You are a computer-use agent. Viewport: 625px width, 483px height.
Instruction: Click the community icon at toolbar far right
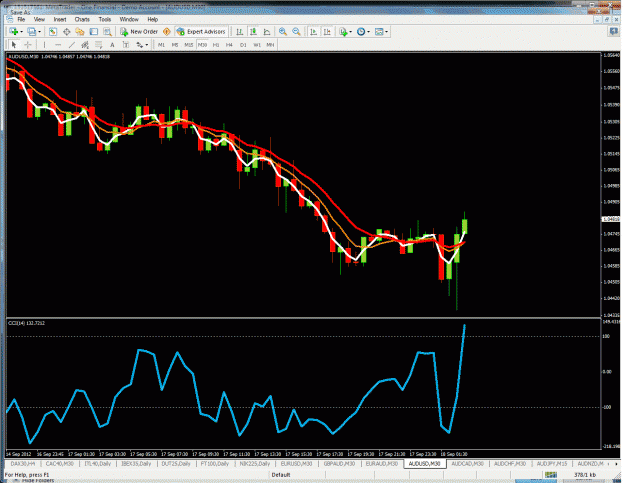tap(614, 31)
